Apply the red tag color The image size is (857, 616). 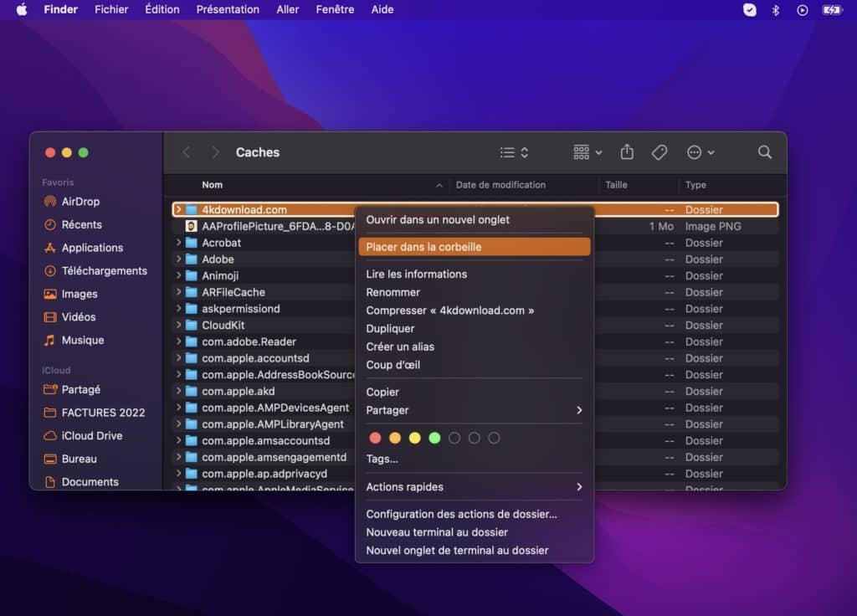point(375,438)
